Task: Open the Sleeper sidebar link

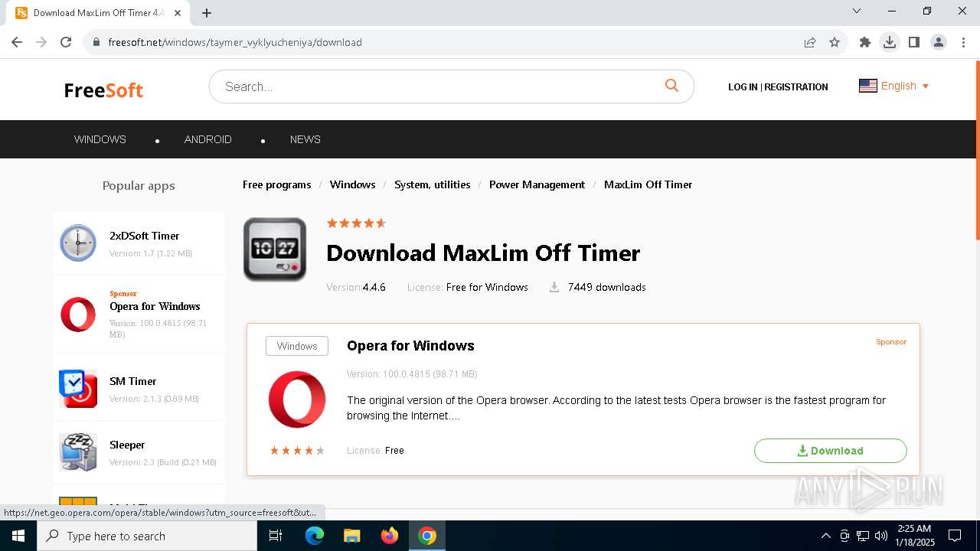Action: (x=127, y=445)
